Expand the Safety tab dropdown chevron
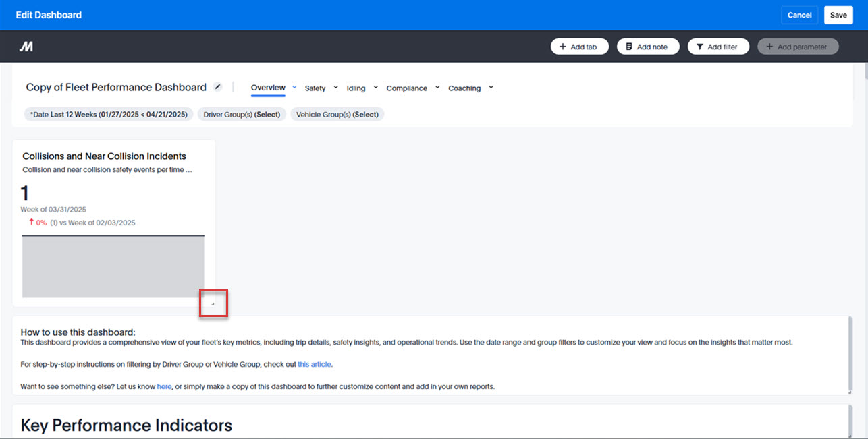 click(x=335, y=88)
